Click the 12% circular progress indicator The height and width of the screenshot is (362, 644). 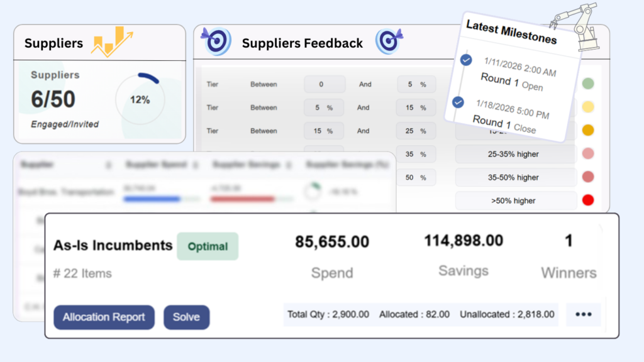pos(140,100)
